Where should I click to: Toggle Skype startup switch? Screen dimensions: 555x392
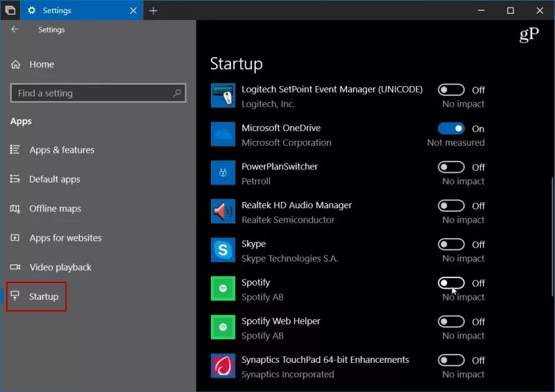point(452,244)
